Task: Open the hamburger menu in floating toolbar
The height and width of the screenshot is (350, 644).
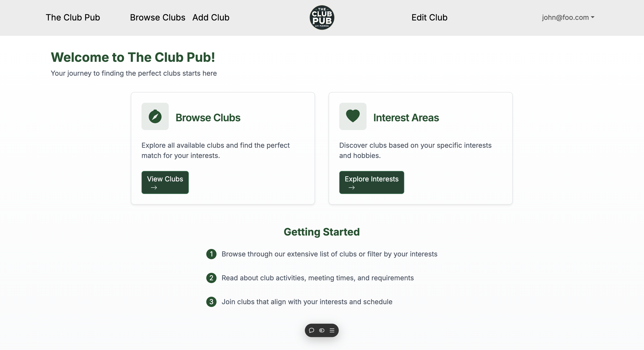Action: 332,330
